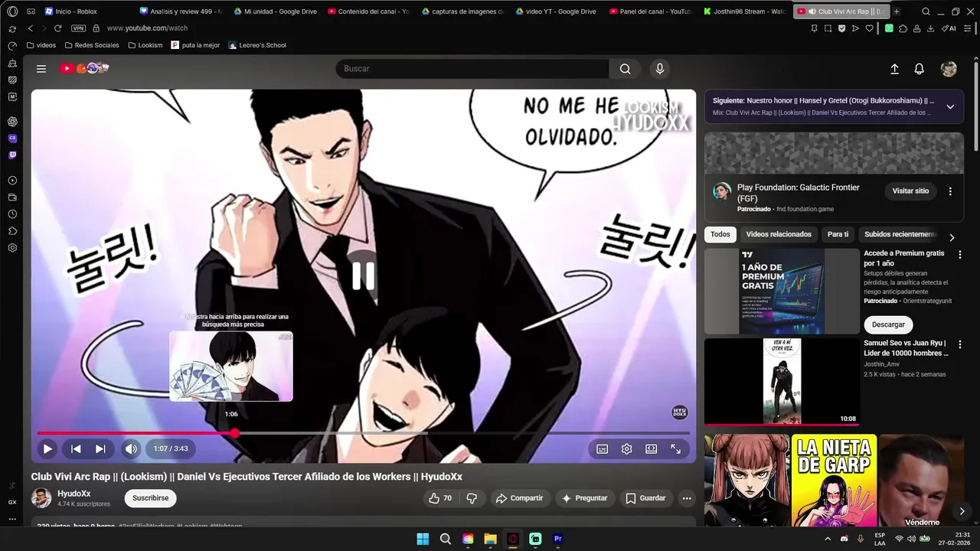Mute the video with the speaker icon
This screenshot has height=551, width=980.
[x=131, y=449]
